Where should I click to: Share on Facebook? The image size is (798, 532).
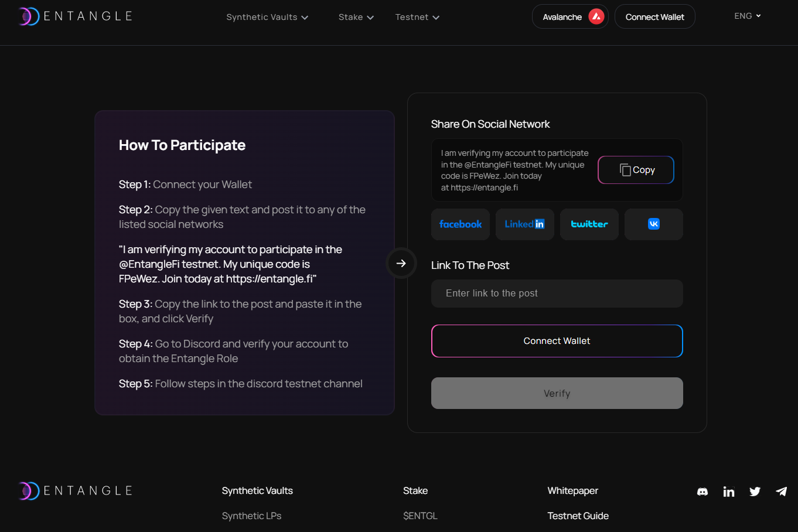point(461,224)
